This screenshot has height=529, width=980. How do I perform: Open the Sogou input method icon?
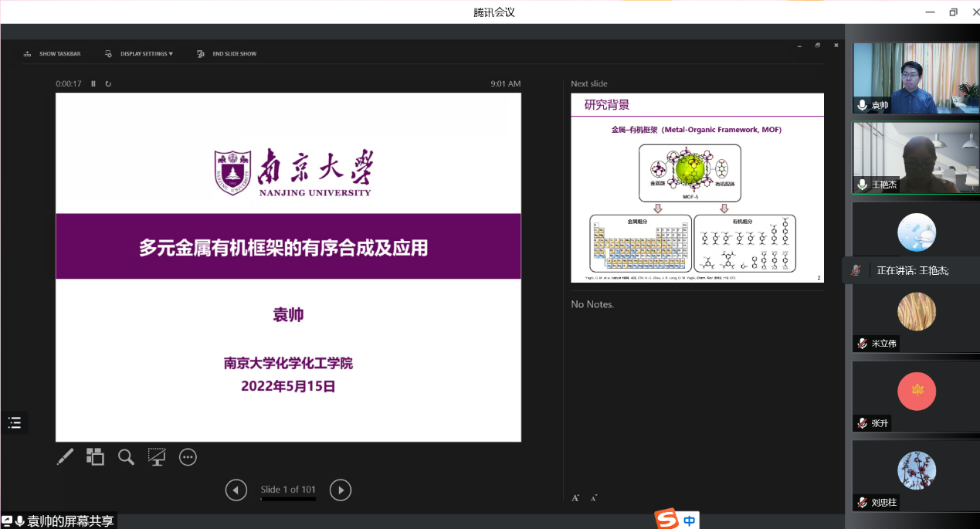[x=666, y=520]
